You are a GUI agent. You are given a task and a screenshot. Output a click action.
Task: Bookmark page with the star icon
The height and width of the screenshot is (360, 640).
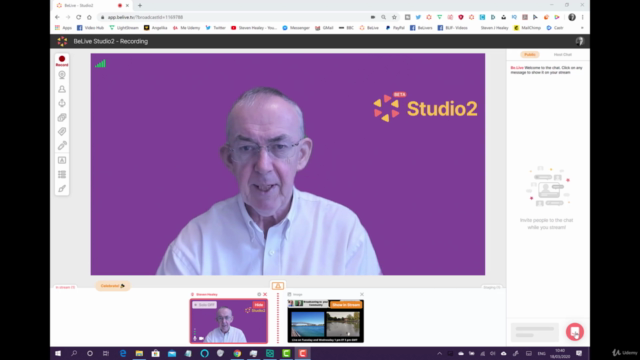[x=394, y=17]
